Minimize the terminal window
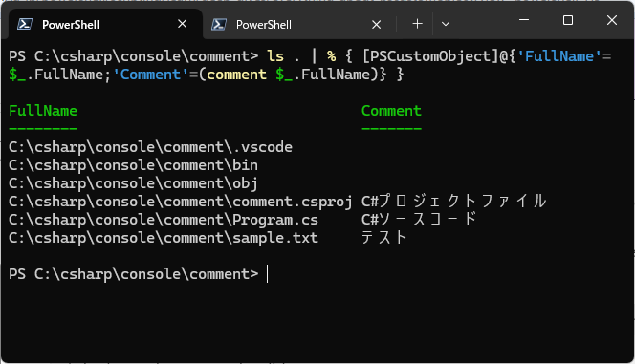This screenshot has width=635, height=364. point(524,20)
